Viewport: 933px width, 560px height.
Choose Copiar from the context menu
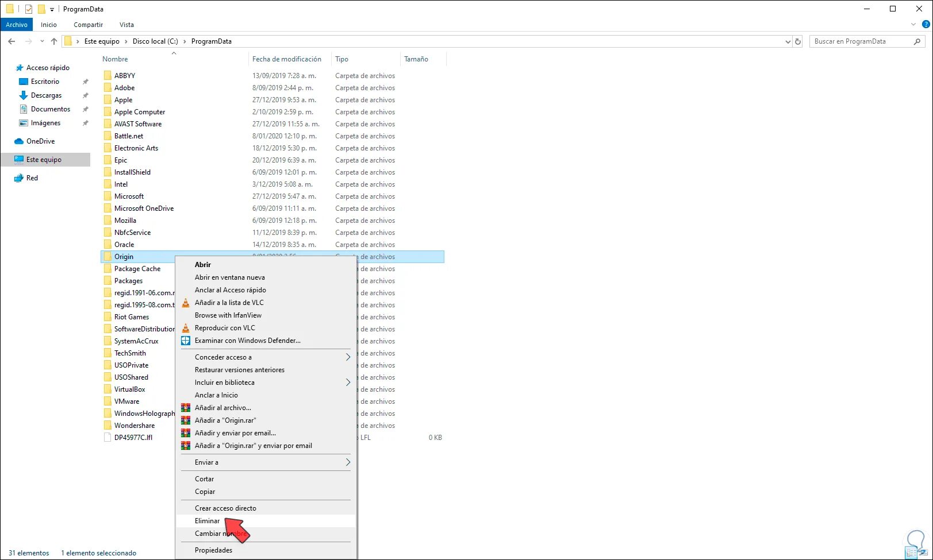pyautogui.click(x=205, y=492)
